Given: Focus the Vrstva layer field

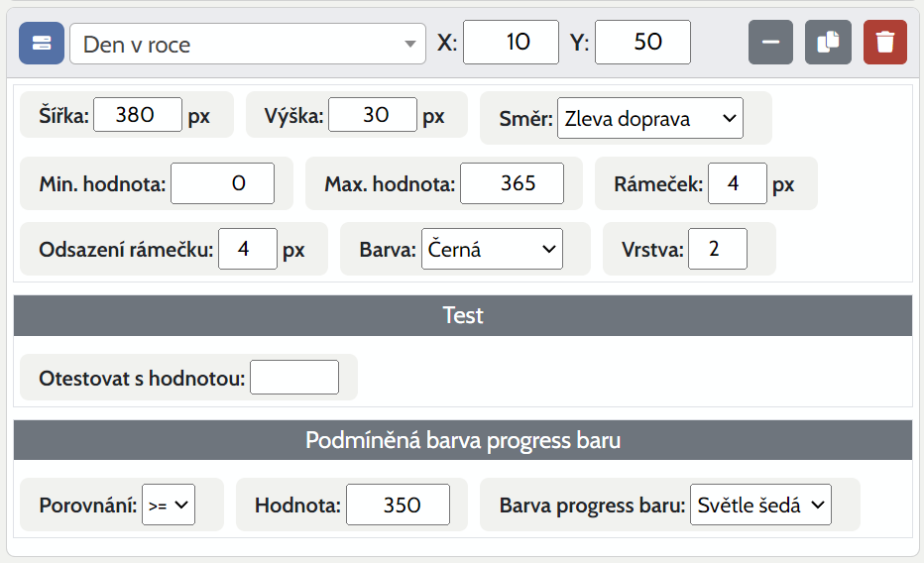Looking at the screenshot, I should point(717,250).
